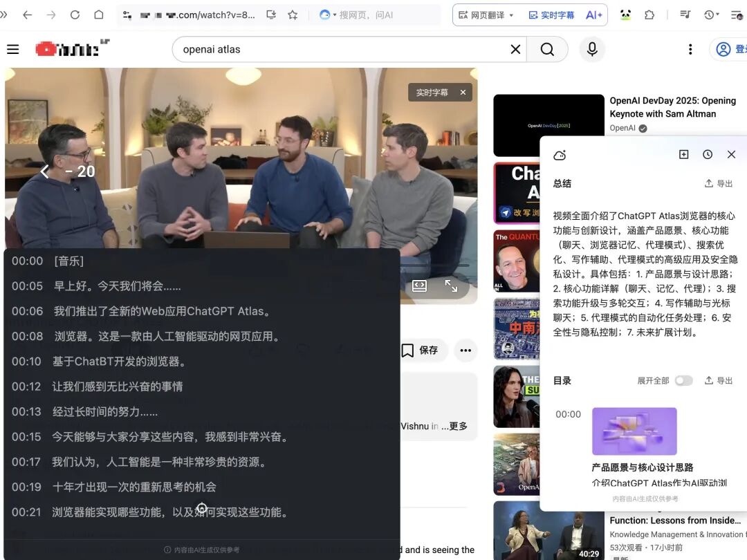Image resolution: width=747 pixels, height=560 pixels.
Task: Open the browser history dropdown
Action: pyautogui.click(x=710, y=15)
